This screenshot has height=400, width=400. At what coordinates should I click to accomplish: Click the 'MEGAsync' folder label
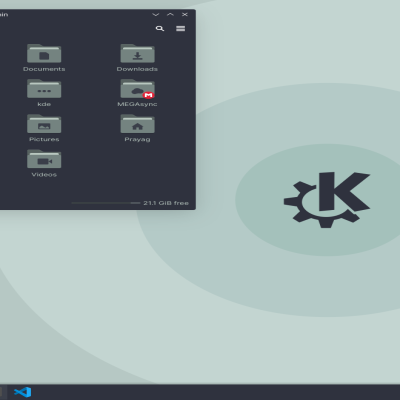(137, 104)
